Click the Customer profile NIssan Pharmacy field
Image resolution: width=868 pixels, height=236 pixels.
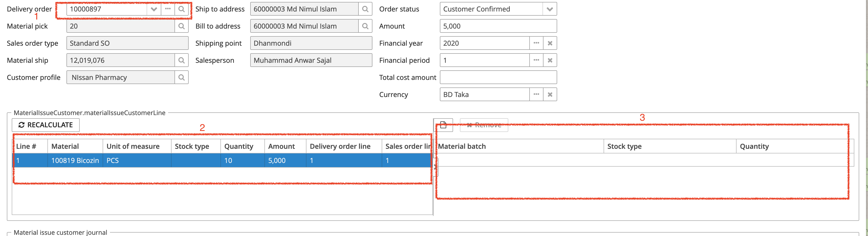(121, 77)
